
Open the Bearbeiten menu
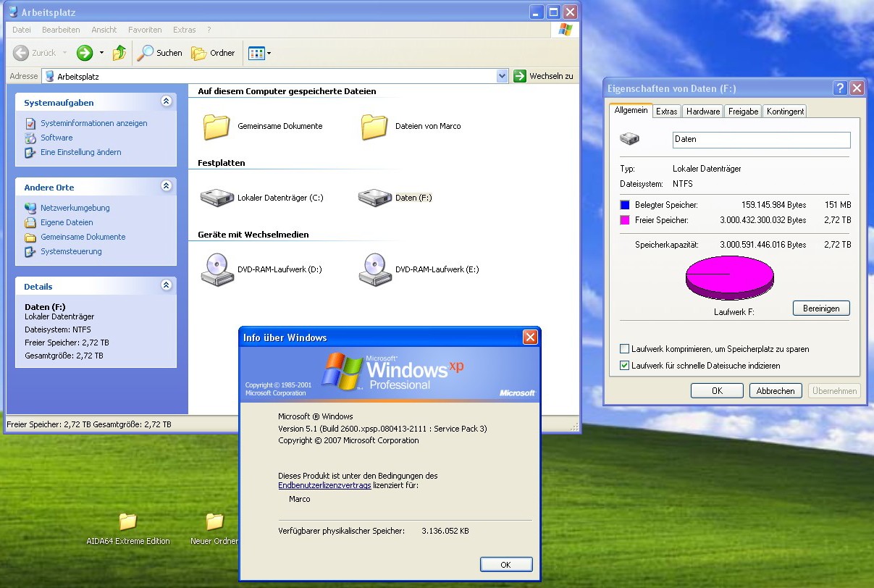coord(61,30)
